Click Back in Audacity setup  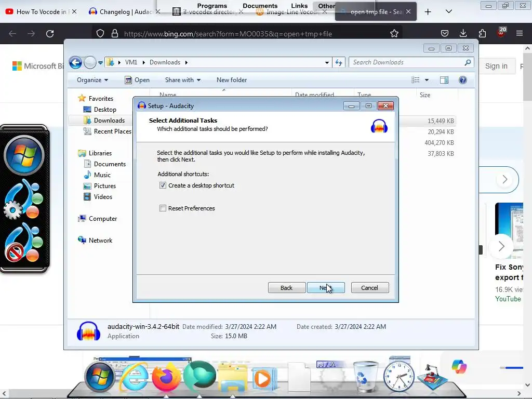click(x=286, y=288)
